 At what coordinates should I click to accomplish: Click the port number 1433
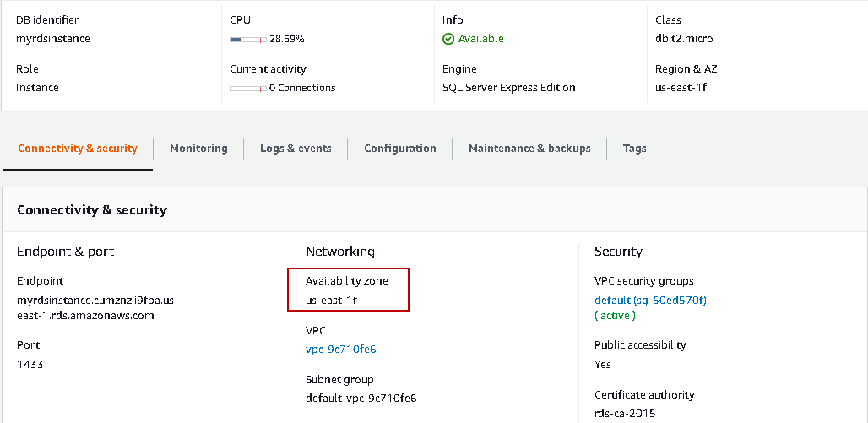pos(30,365)
